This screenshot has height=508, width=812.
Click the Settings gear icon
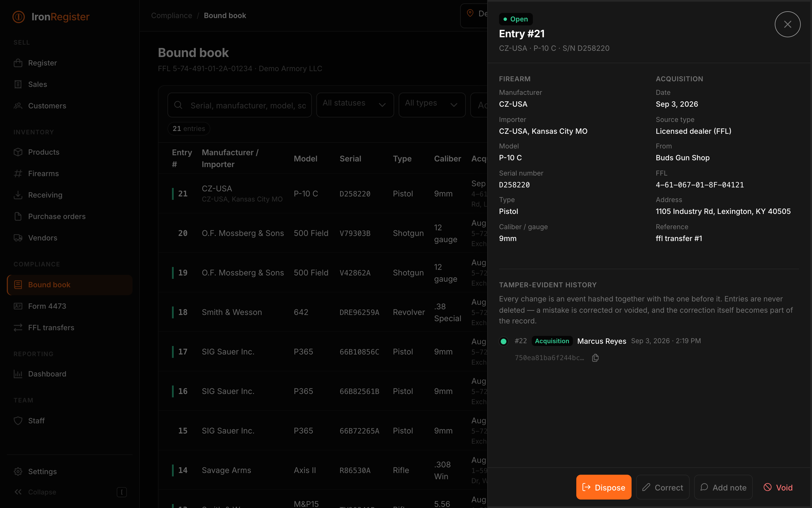pos(18,471)
